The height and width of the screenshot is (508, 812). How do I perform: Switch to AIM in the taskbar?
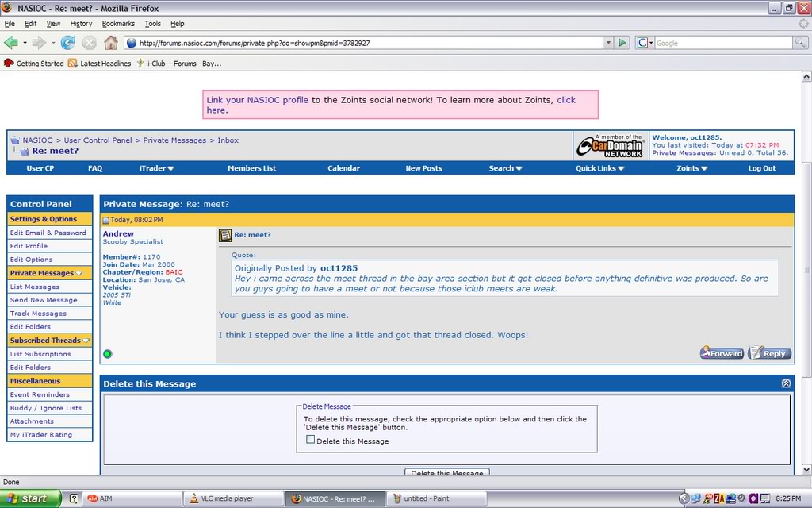coord(133,498)
